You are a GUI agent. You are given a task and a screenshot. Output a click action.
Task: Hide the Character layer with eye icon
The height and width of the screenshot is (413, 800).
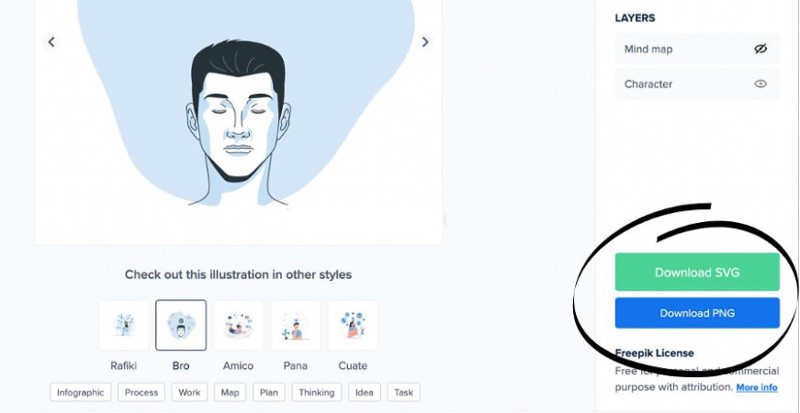click(x=760, y=84)
